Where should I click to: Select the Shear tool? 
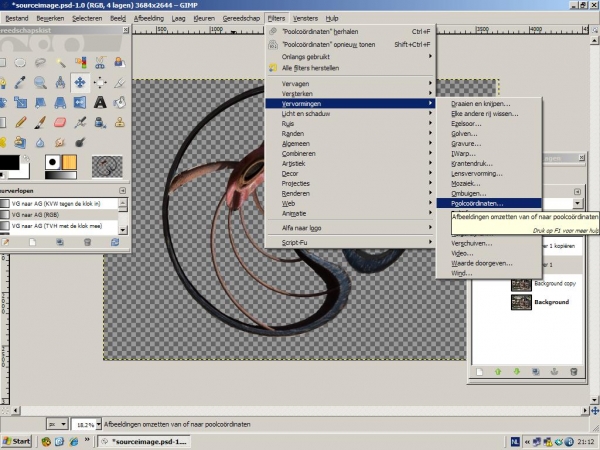pyautogui.click(x=40, y=102)
